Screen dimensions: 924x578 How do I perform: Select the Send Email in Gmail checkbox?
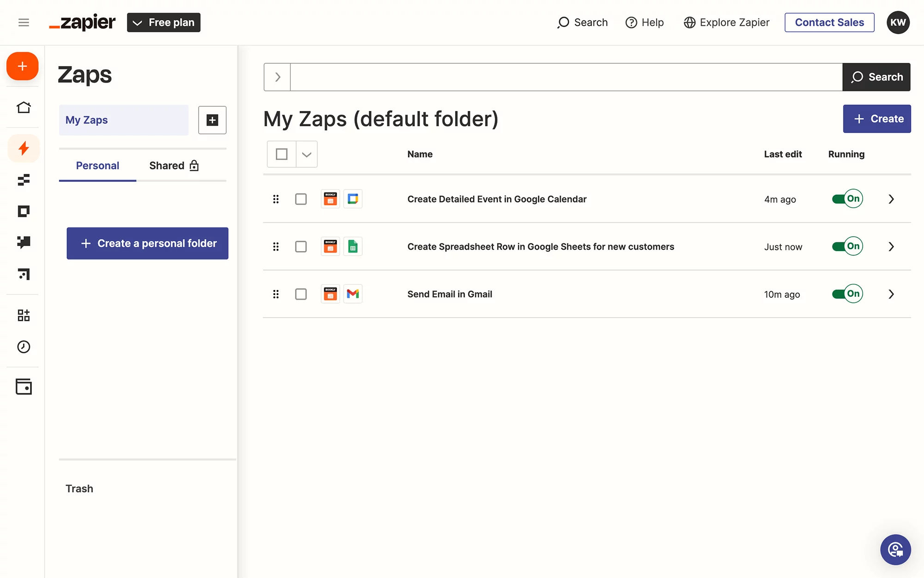301,294
